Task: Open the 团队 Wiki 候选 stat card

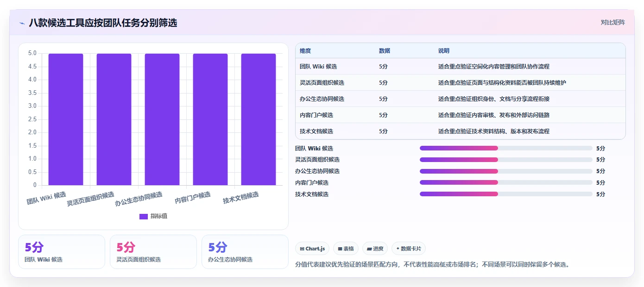Action: [x=62, y=252]
